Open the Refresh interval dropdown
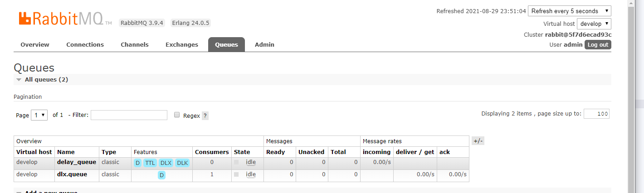 coord(569,11)
